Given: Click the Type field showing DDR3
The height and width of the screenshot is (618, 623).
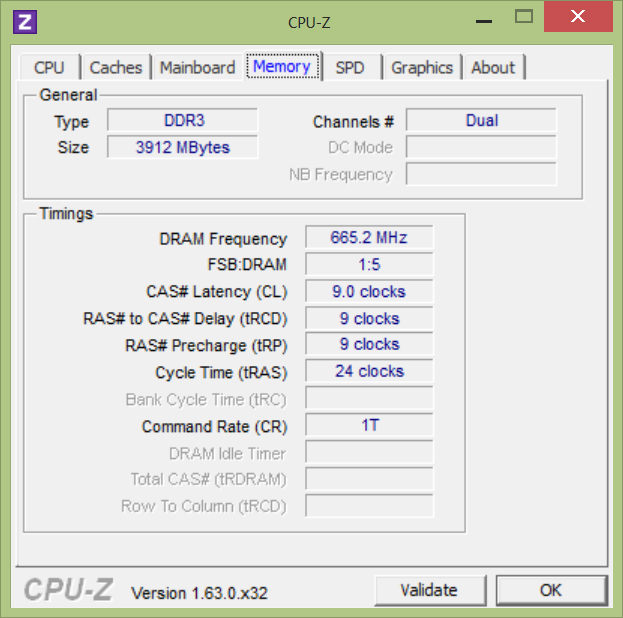Looking at the screenshot, I should click(182, 120).
